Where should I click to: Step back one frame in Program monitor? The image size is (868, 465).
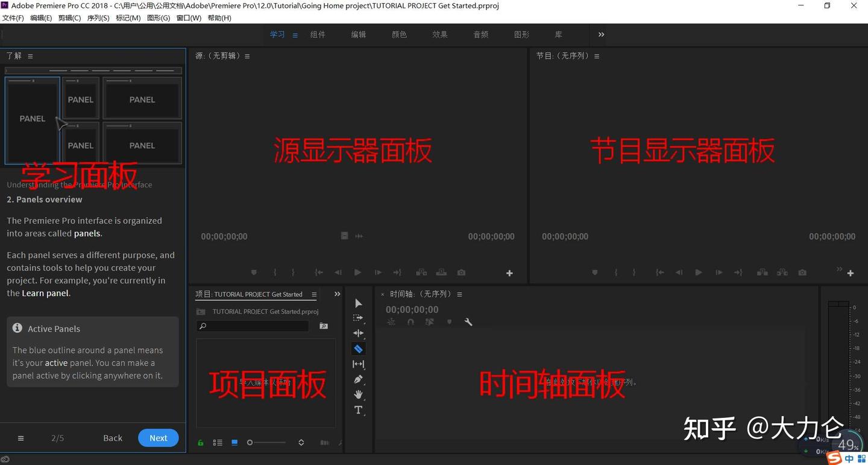(679, 273)
